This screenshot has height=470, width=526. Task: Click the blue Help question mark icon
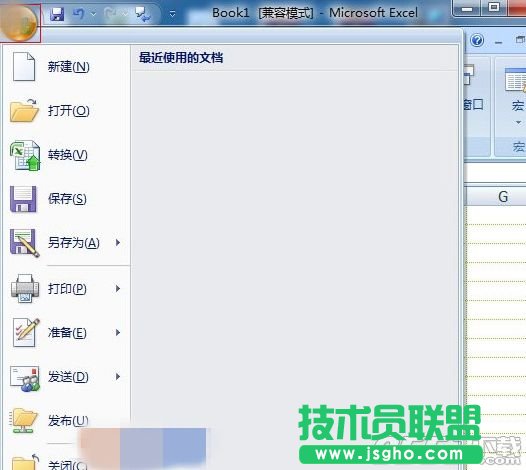[x=477, y=41]
